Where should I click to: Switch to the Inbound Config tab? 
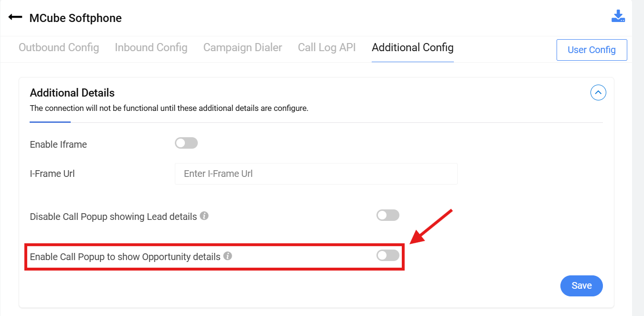point(151,48)
